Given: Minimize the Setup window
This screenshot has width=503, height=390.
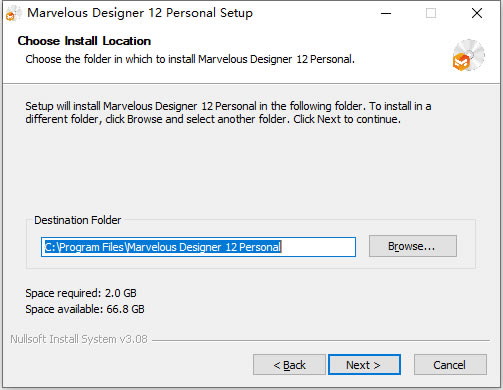Looking at the screenshot, I should click(386, 13).
